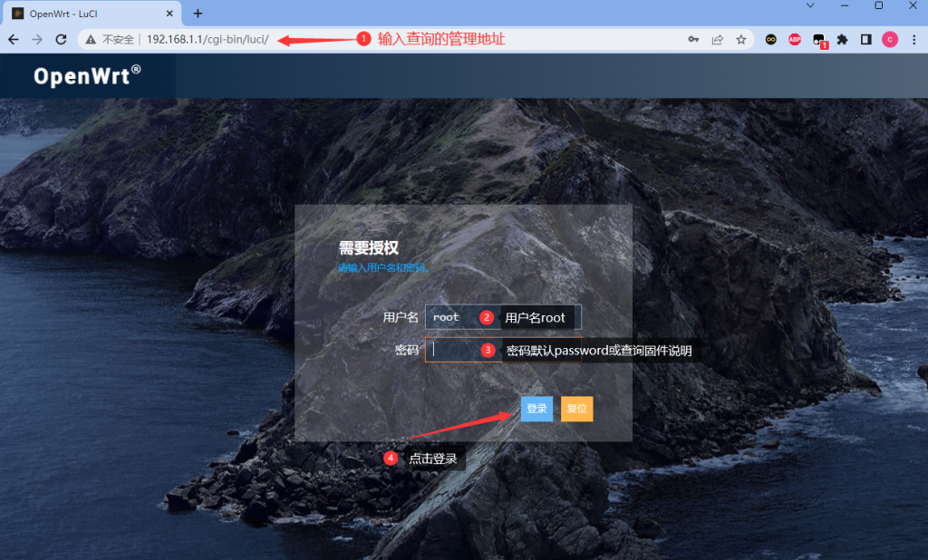This screenshot has height=560, width=928.
Task: Open a new browser tab
Action: 198,13
